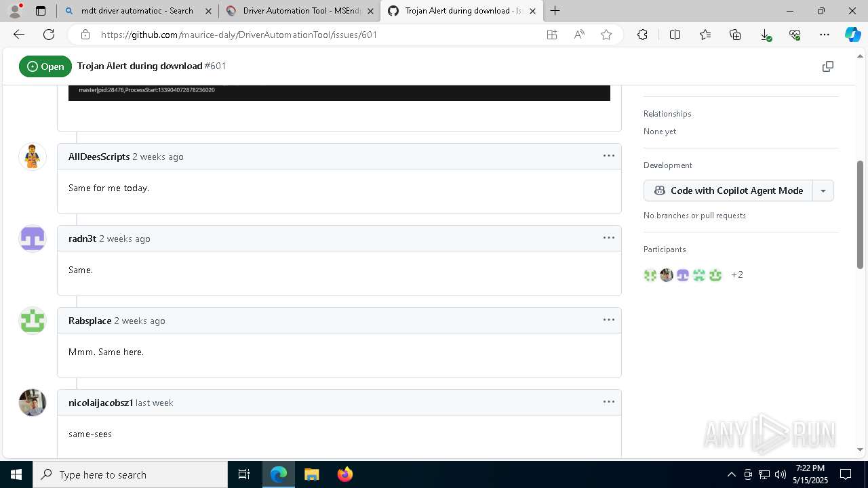This screenshot has height=488, width=868.
Task: Click 'Mmm. Same here.' comment text
Action: click(106, 352)
